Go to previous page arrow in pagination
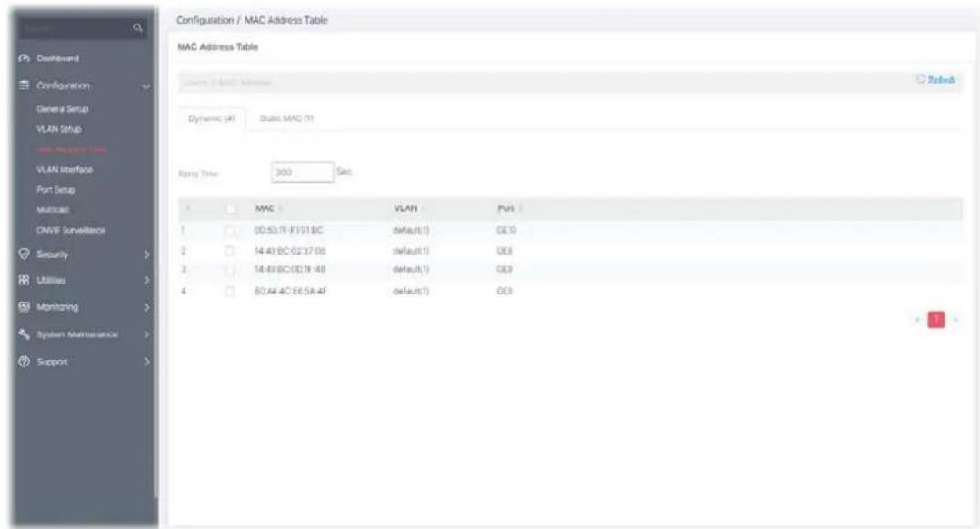 (x=917, y=320)
